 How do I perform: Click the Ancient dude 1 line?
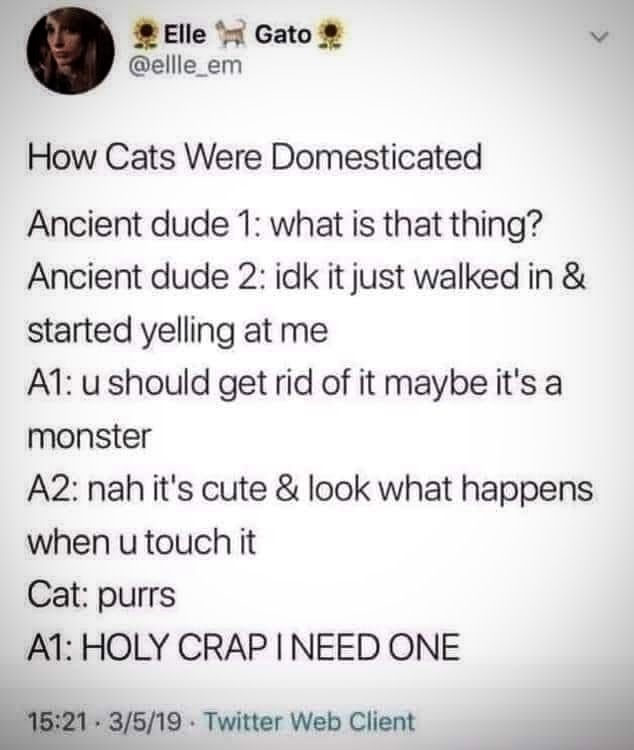pos(285,226)
